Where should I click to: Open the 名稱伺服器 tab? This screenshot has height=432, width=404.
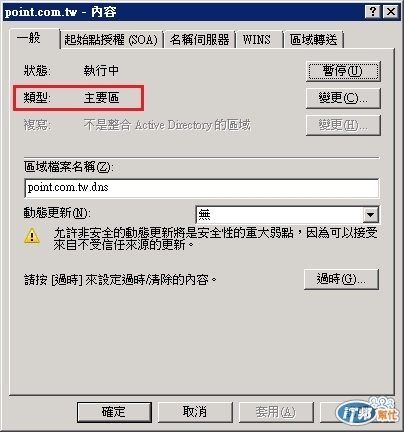(199, 40)
